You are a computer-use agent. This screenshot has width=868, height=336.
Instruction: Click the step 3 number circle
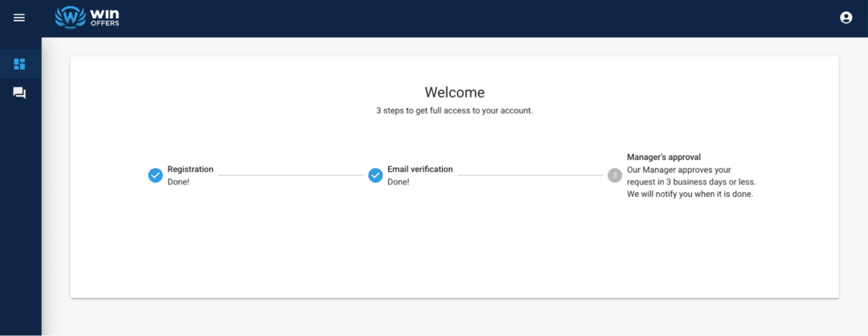[615, 175]
